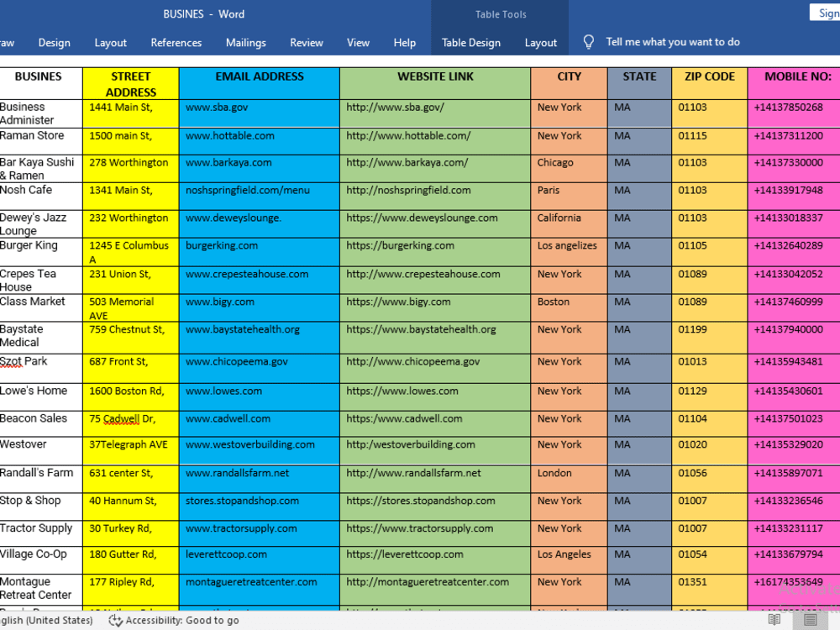Switch to Read Mode view icon
This screenshot has width=840, height=630.
pos(774,620)
